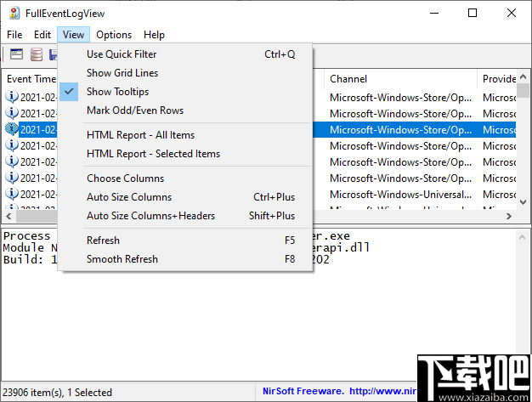Click the '23906 item(s), 1 Selected' status text
This screenshot has width=532, height=402.
coord(57,393)
